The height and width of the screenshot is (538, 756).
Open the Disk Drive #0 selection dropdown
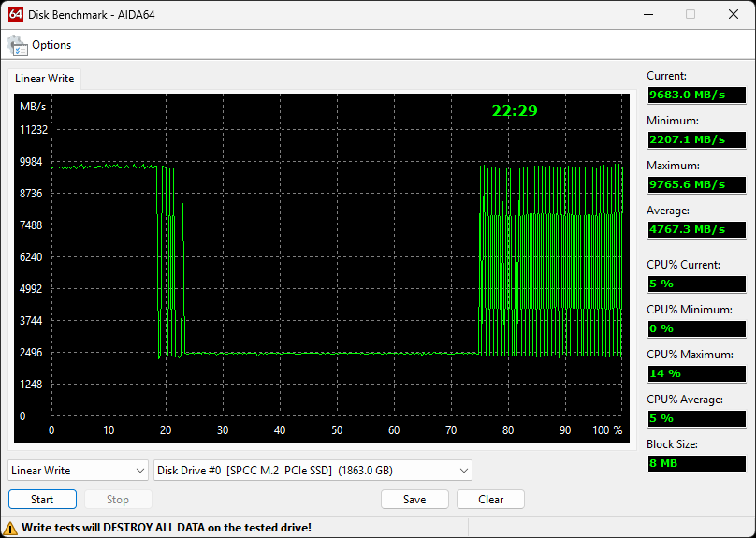tap(313, 471)
